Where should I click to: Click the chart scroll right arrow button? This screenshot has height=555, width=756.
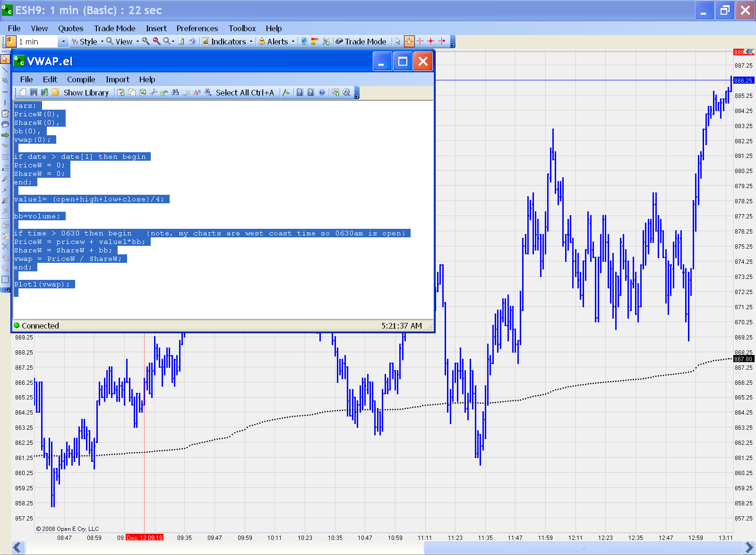coord(749,547)
